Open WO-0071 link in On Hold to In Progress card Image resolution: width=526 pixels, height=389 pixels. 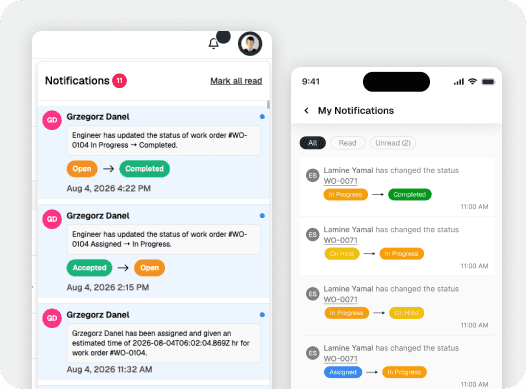pyautogui.click(x=340, y=240)
